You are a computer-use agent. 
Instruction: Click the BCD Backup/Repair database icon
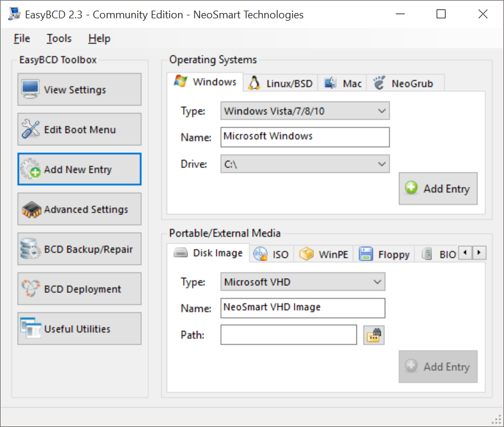point(30,249)
